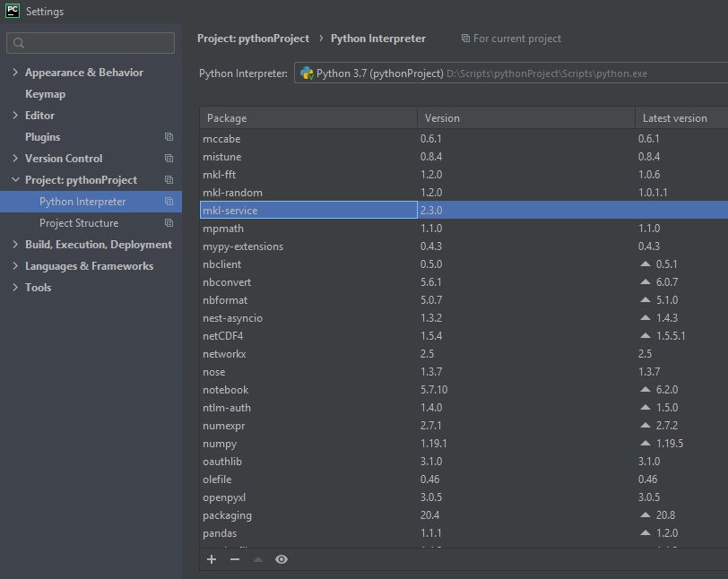Open Plugins settings page
Image resolution: width=728 pixels, height=579 pixels.
[43, 137]
